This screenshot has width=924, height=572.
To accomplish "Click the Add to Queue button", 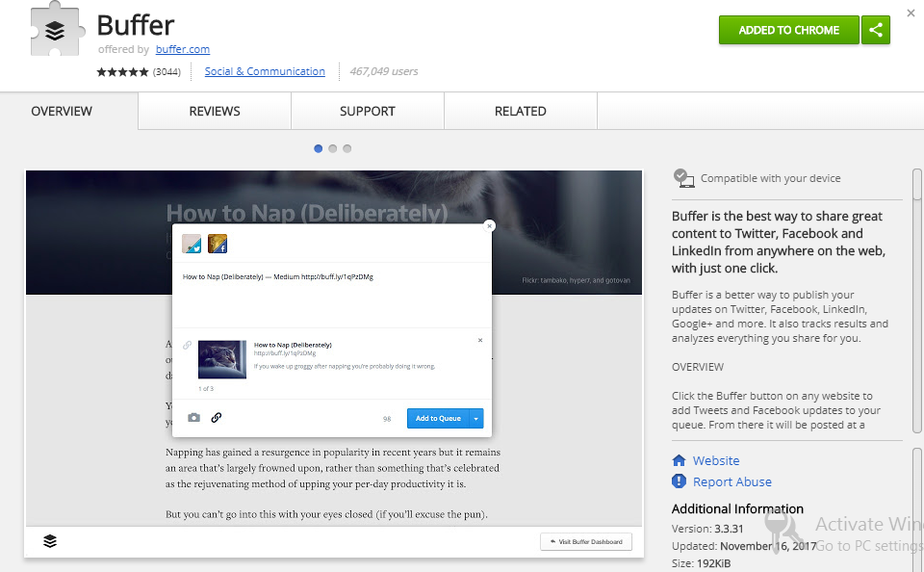I will pyautogui.click(x=438, y=419).
